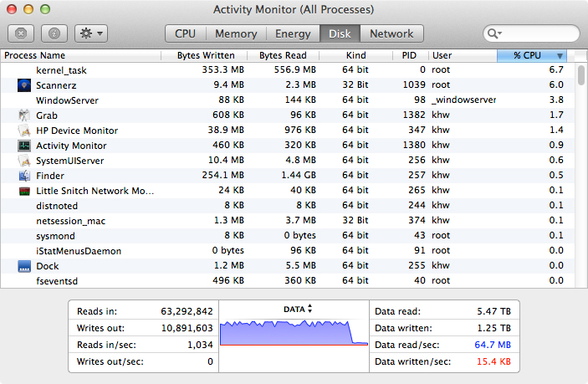588x384 pixels.
Task: Click the Inspect process info button
Action: (54, 33)
